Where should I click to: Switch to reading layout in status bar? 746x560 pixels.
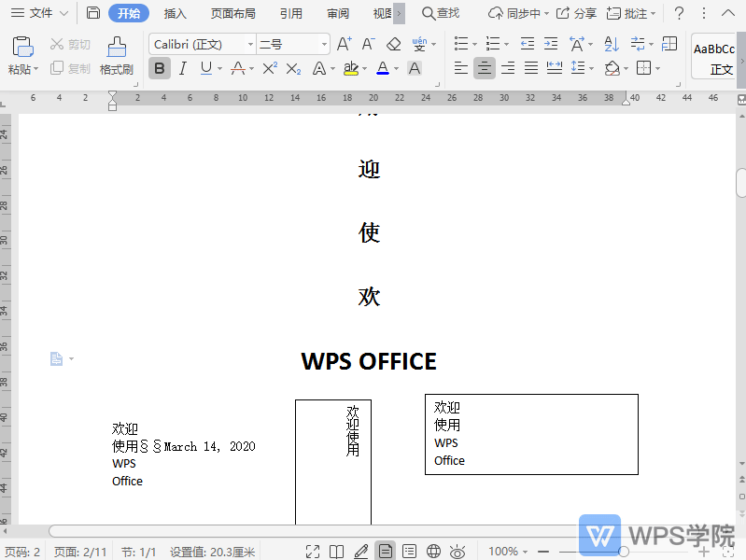(x=336, y=552)
